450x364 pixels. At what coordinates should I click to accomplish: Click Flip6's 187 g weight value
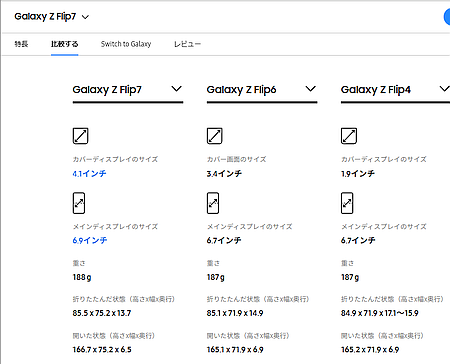pos(216,277)
